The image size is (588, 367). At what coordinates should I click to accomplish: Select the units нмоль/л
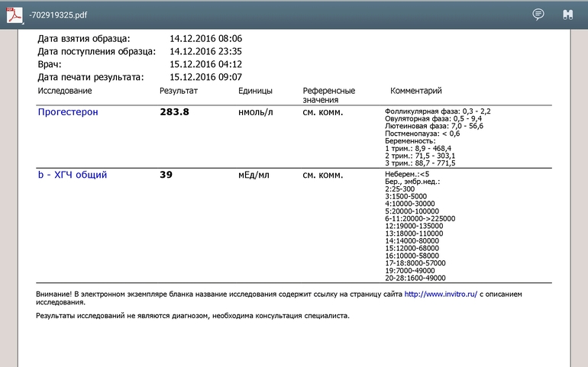pos(256,112)
